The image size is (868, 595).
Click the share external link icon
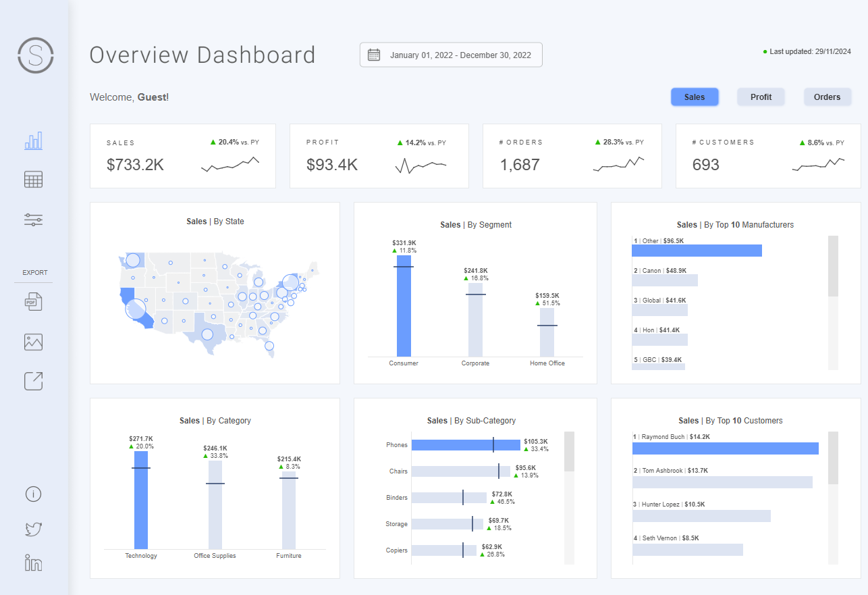33,381
